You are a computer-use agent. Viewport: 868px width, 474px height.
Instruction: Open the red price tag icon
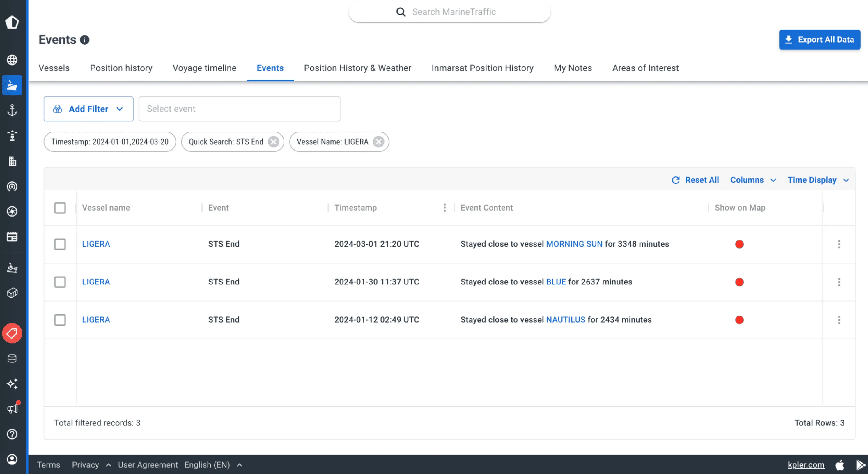point(12,333)
